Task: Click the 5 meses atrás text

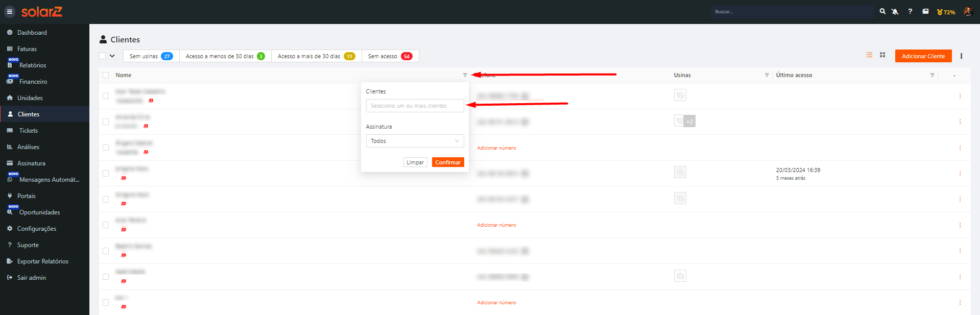Action: click(x=791, y=178)
